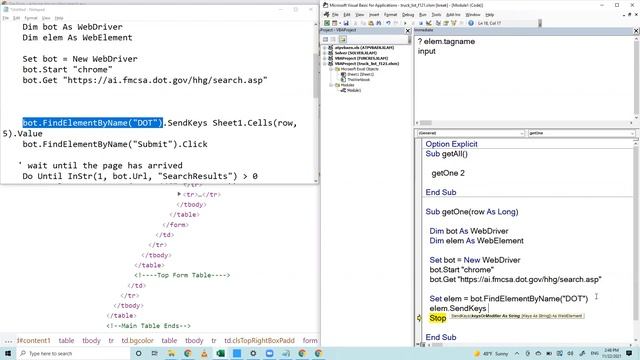Open the Run menu in VBA editor
Screen dimensions: 640x360
click(x=422, y=15)
